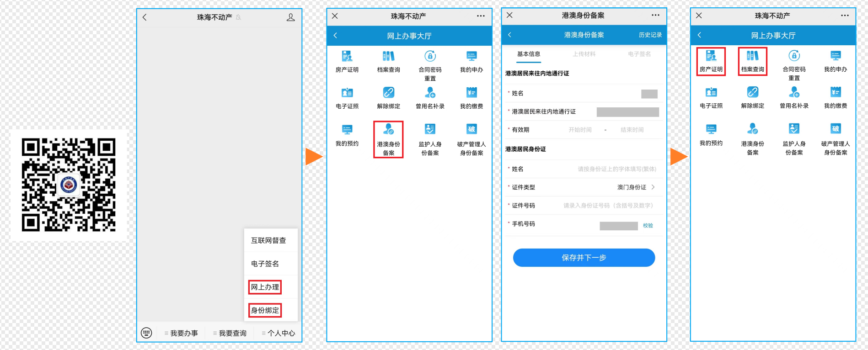Expand the 证件类型 澳门身份证 selector
This screenshot has height=350, width=868.
[636, 187]
